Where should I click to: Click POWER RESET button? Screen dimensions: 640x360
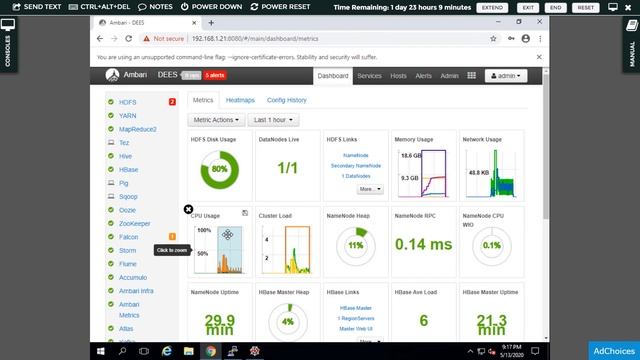click(x=280, y=7)
